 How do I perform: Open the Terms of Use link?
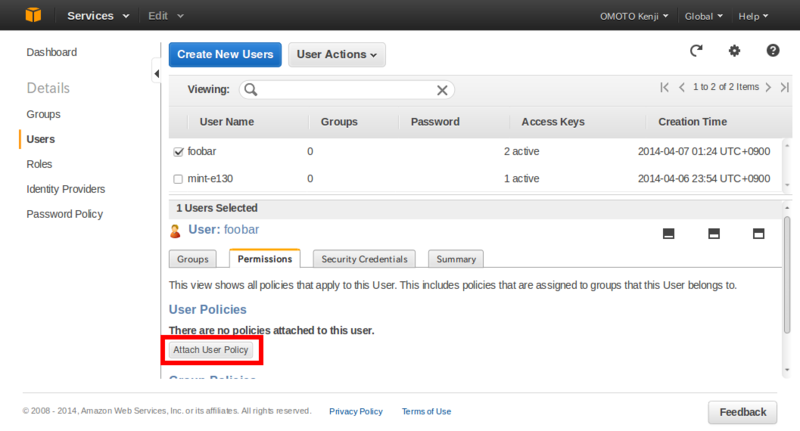(x=426, y=412)
